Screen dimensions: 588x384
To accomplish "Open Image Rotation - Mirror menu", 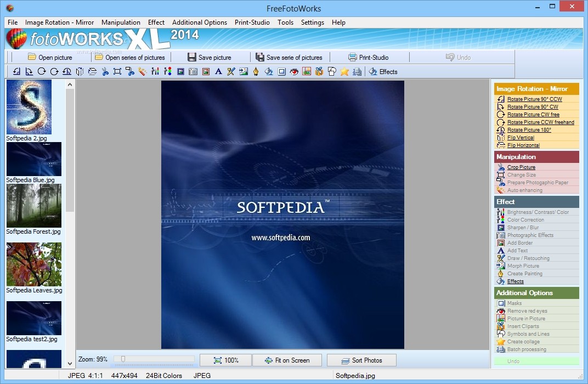I will coord(59,22).
